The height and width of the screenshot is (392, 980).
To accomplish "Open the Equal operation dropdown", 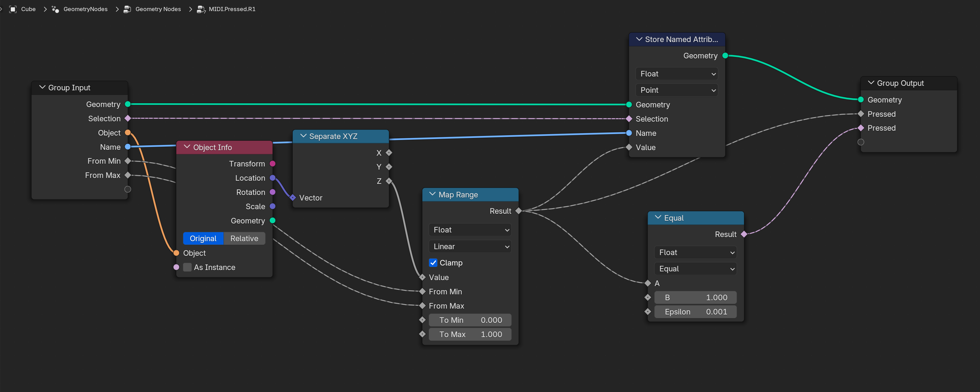I will tap(695, 269).
